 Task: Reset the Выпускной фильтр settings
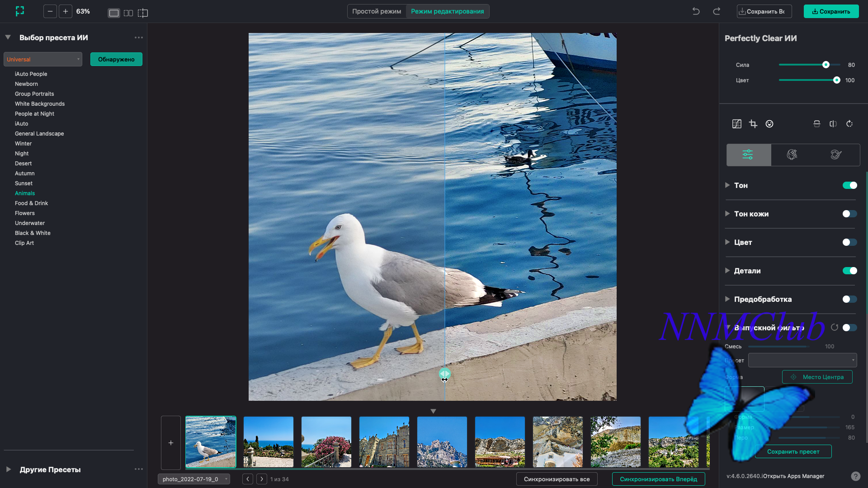pyautogui.click(x=835, y=328)
